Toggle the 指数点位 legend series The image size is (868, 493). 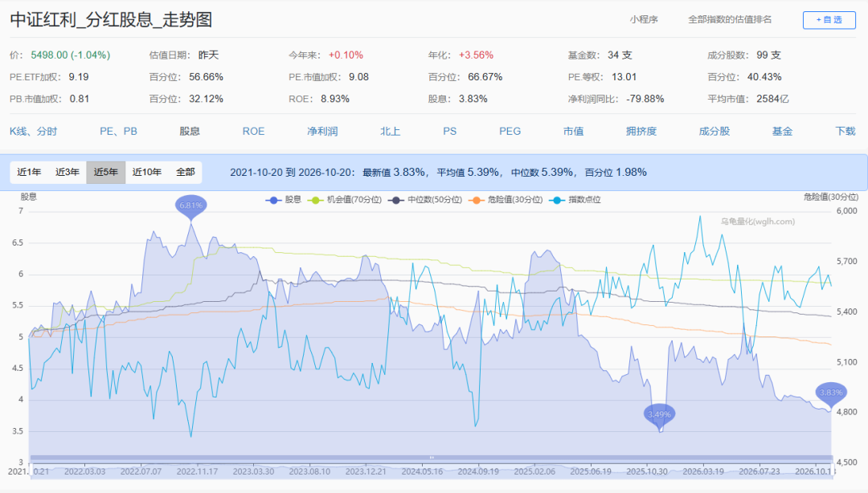(x=575, y=200)
